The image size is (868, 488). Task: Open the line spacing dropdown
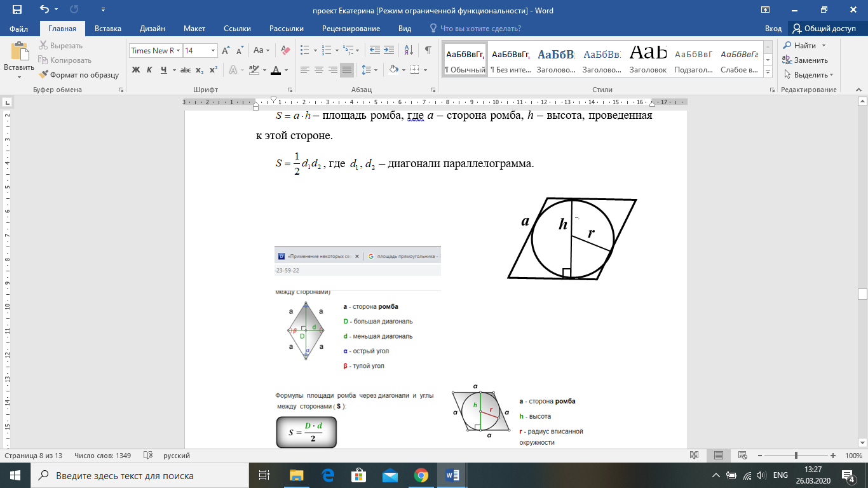[369, 70]
